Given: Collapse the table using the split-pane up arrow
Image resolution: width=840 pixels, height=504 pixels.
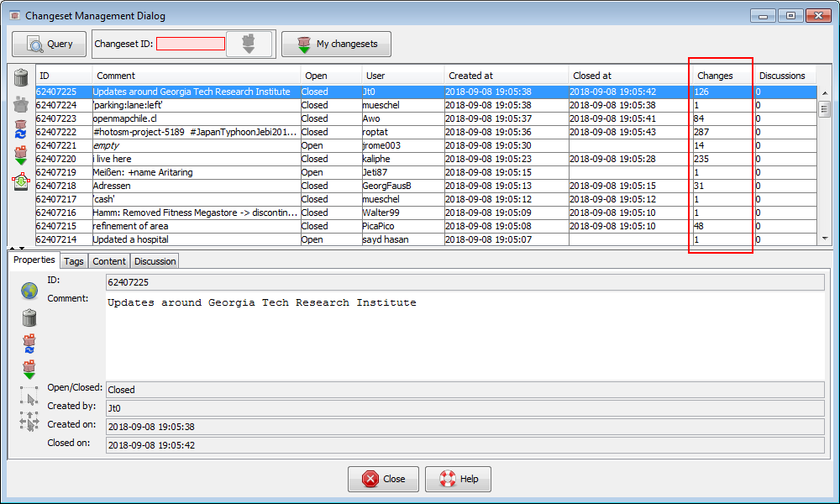Looking at the screenshot, I should coord(12,249).
